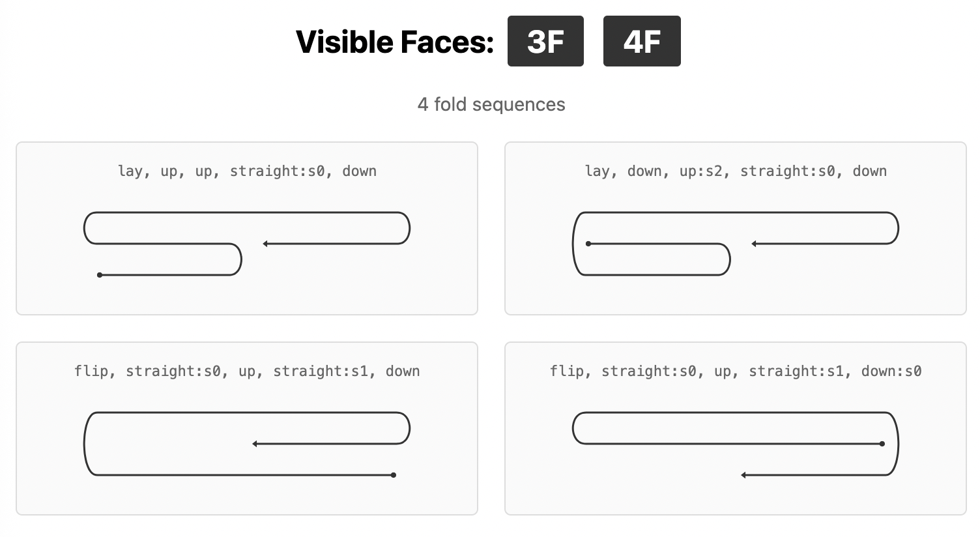Click the fold diagram under 'lay, up, up, straight:s0, down'
Viewport: 980px width, 537px height.
coord(247,244)
